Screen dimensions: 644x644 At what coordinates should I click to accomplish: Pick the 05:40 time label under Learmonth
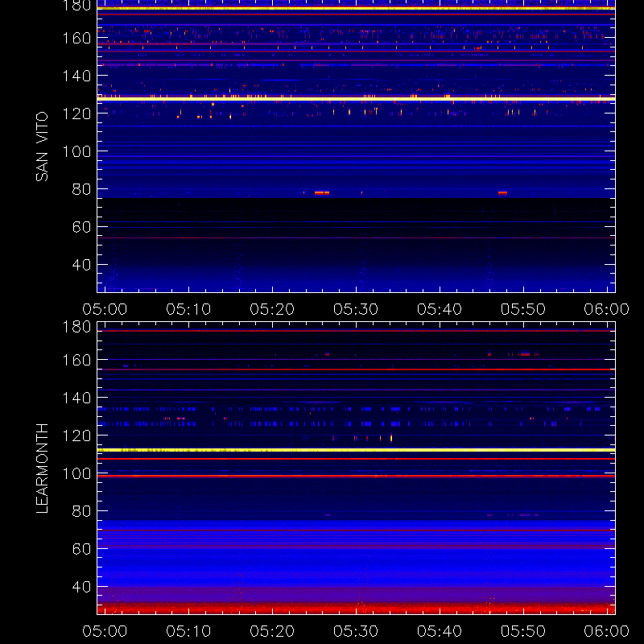click(440, 631)
